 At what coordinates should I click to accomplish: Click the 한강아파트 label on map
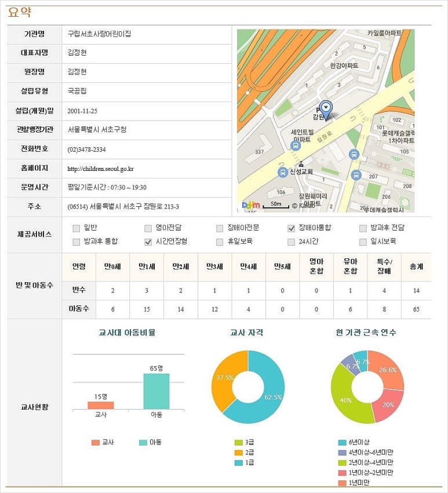344,65
